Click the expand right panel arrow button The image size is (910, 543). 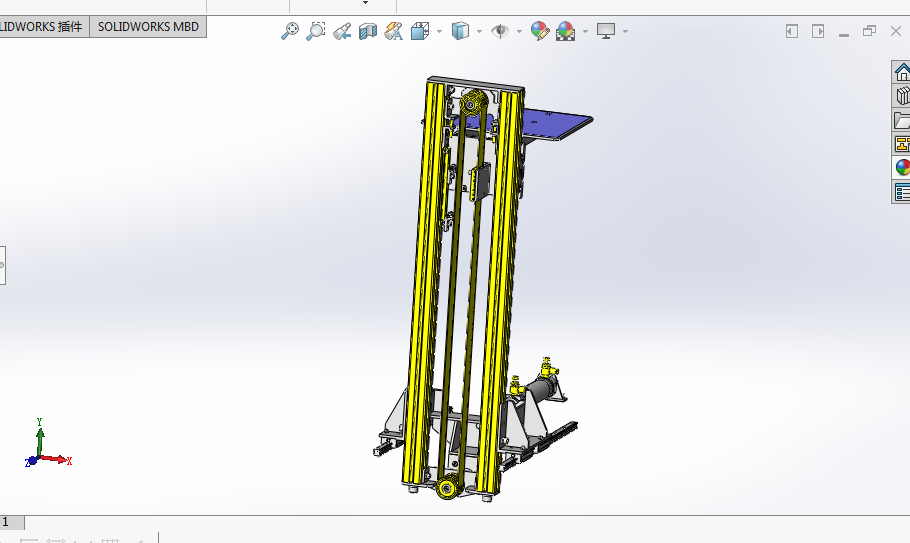point(818,31)
